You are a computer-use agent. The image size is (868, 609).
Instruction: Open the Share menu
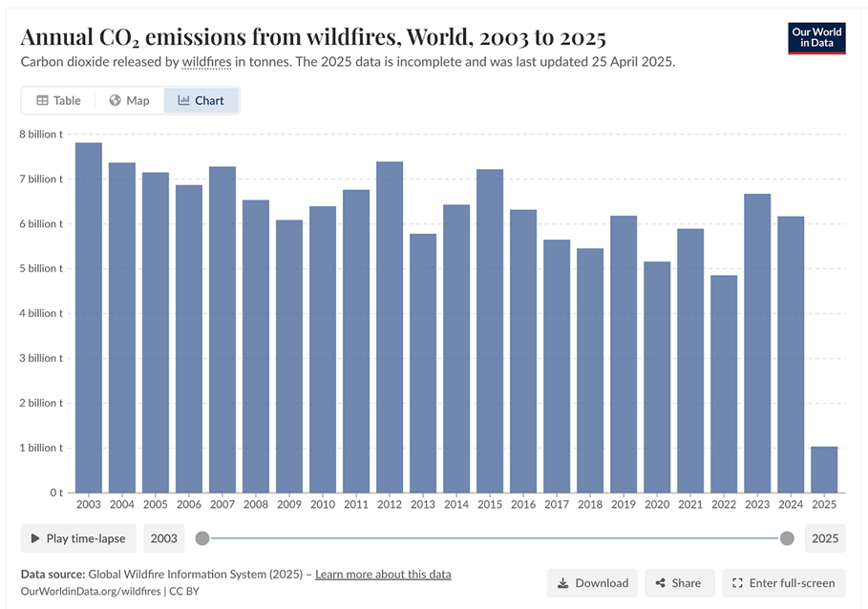click(680, 582)
